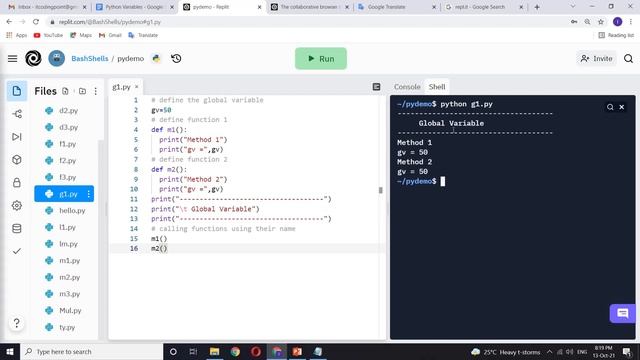Open ty.py in the file list
The height and width of the screenshot is (360, 640).
(x=64, y=327)
